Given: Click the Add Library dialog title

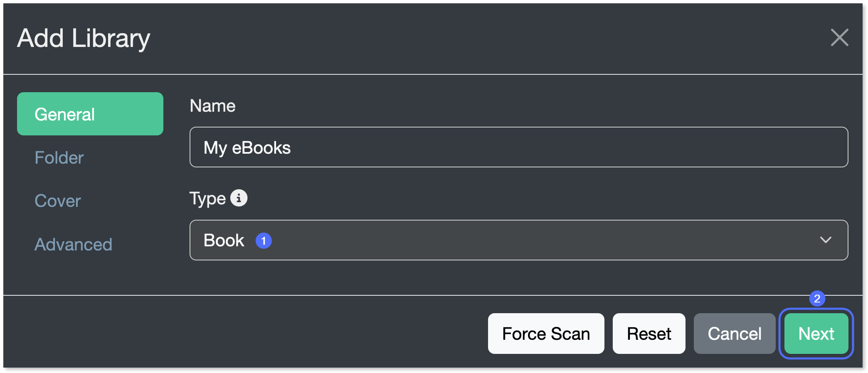Looking at the screenshot, I should pos(83,38).
